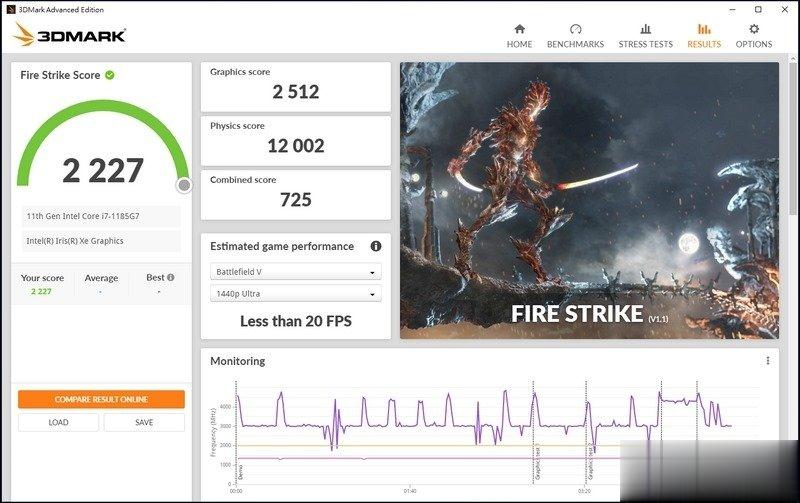Click the Estimated game performance info icon
The image size is (800, 503).
[x=376, y=246]
